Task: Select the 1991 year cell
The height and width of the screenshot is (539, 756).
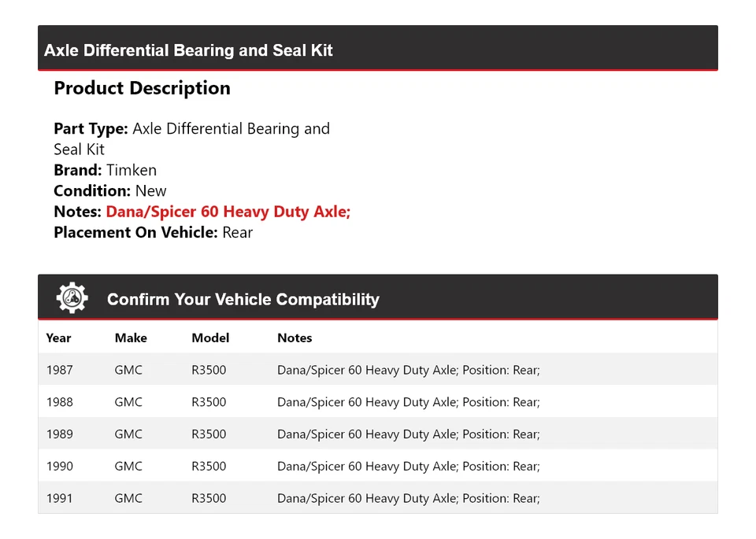Action: point(59,499)
